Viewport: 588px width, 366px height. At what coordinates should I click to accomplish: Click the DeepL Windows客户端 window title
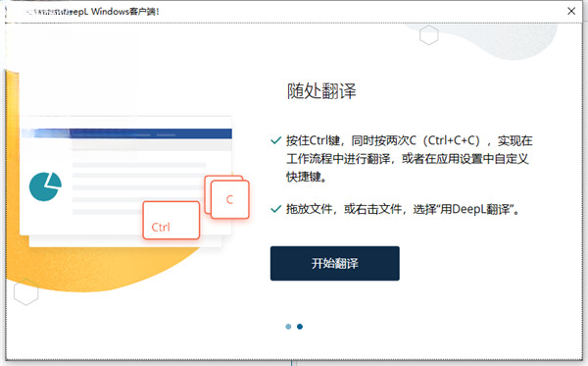pyautogui.click(x=92, y=11)
